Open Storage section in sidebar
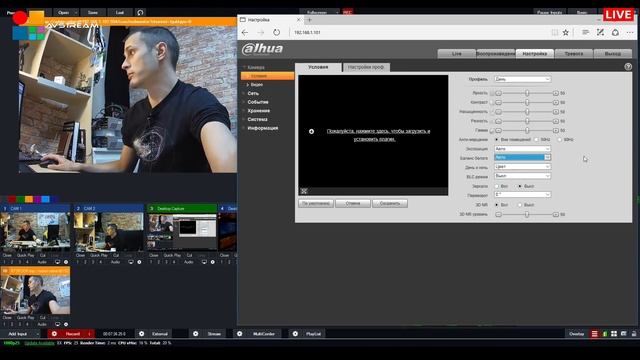 tap(258, 111)
